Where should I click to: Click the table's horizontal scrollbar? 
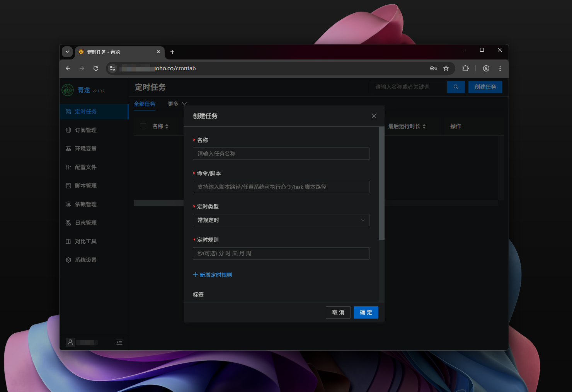(158, 203)
